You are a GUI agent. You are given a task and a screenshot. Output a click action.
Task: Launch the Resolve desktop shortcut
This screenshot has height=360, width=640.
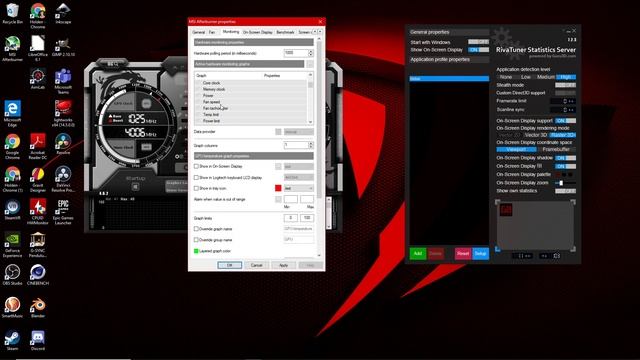63,144
